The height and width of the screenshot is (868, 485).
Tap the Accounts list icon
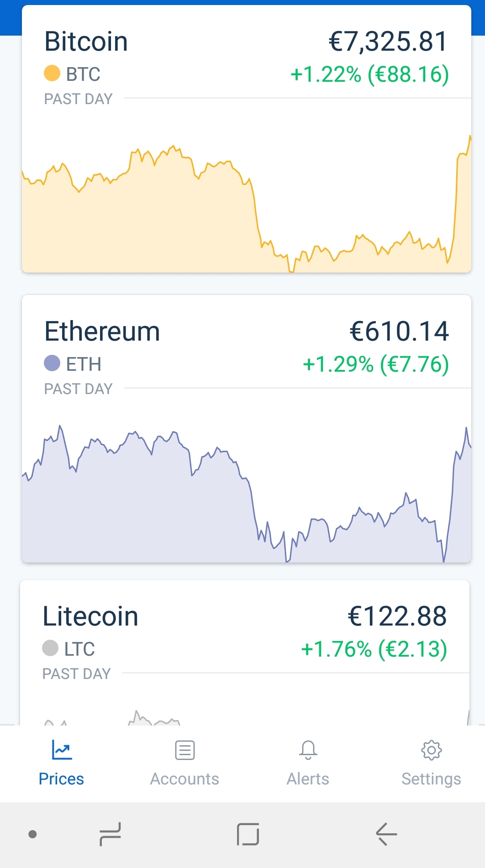[185, 750]
